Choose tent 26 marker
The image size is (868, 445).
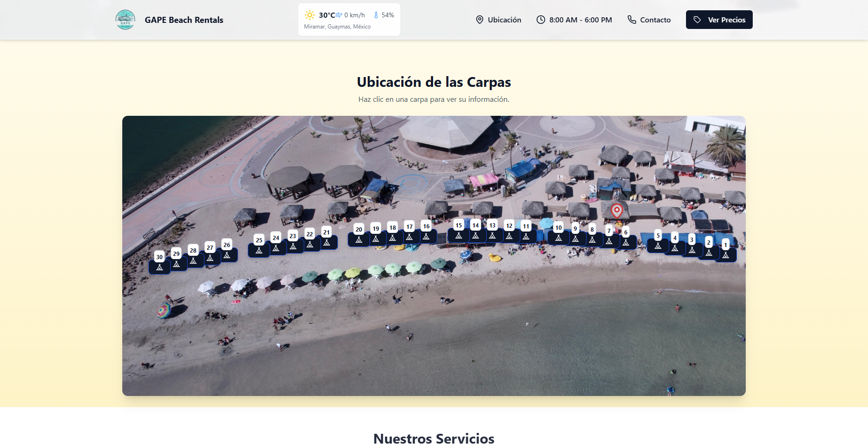[x=227, y=254]
